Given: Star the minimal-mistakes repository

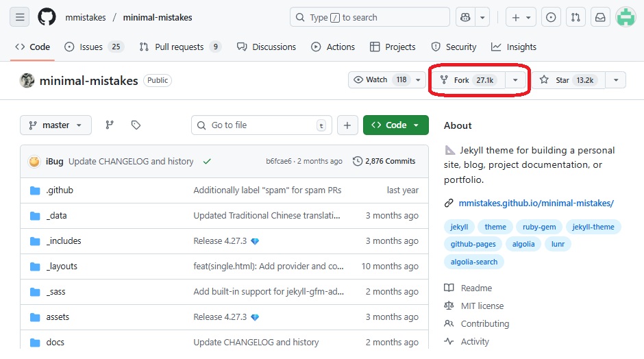Looking at the screenshot, I should [x=566, y=80].
